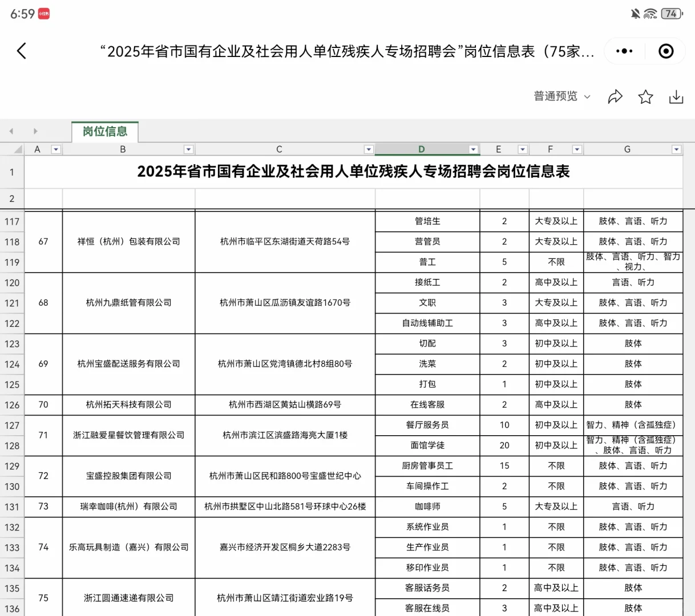This screenshot has height=616, width=695.
Task: Open filter dropdown for column G
Action: (676, 149)
